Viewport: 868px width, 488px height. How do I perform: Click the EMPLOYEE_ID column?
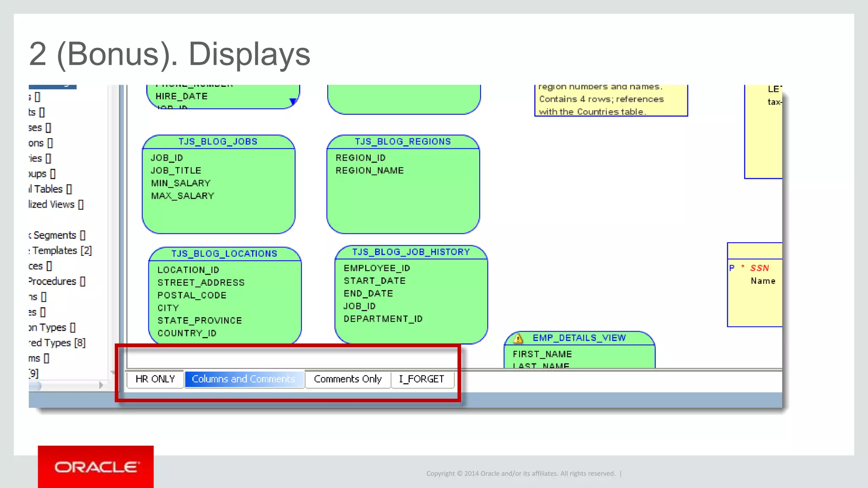tap(377, 269)
